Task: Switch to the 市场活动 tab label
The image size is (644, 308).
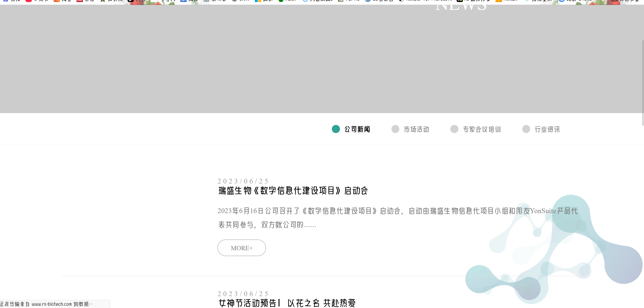Action: 416,129
